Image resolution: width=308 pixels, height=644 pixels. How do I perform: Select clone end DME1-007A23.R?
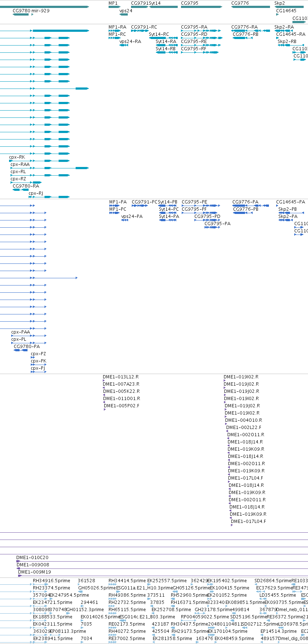click(121, 384)
